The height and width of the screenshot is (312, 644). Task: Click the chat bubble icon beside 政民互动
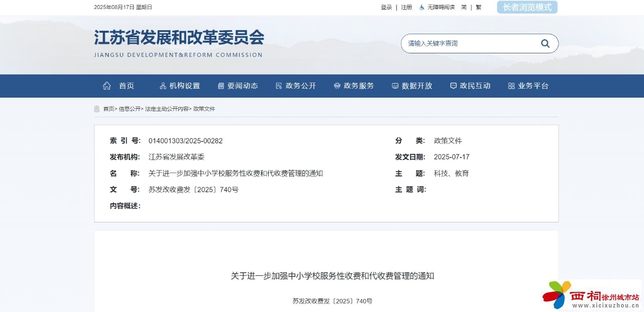point(453,86)
